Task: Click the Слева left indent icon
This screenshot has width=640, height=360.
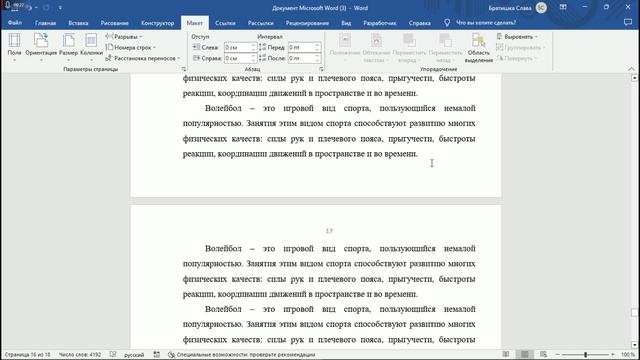Action: (196, 47)
